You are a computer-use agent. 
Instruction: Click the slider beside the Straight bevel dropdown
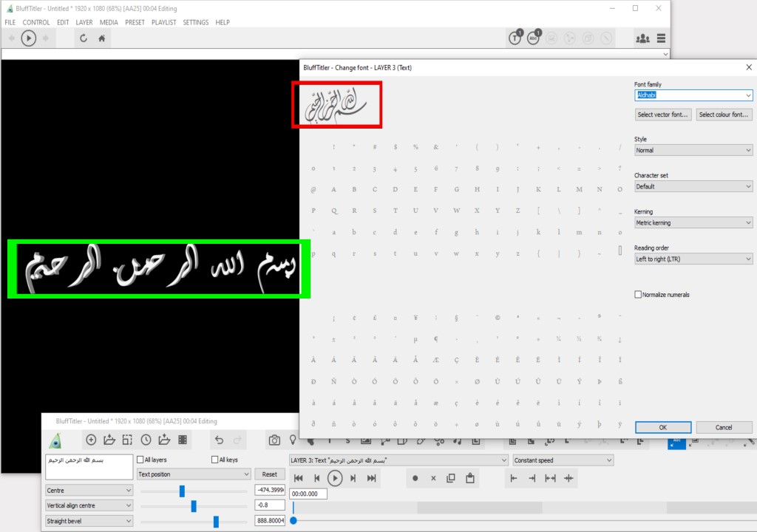194,522
